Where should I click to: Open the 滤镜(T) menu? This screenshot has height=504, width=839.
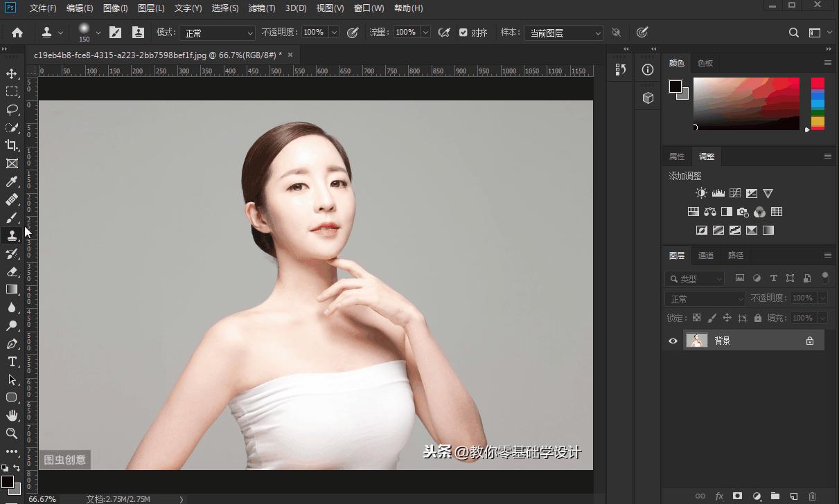(x=261, y=8)
